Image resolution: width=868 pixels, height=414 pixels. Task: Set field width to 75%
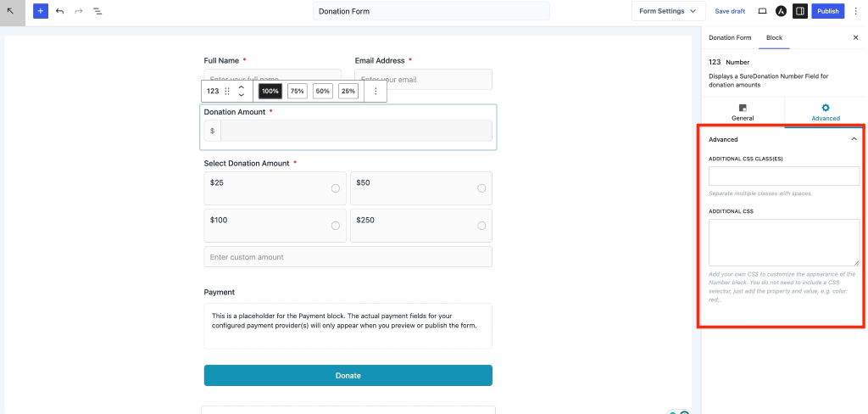click(298, 92)
